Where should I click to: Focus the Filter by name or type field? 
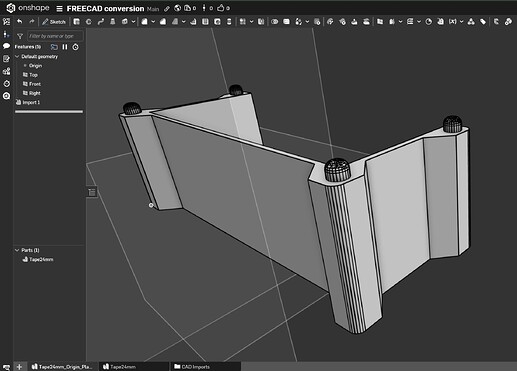pos(55,36)
